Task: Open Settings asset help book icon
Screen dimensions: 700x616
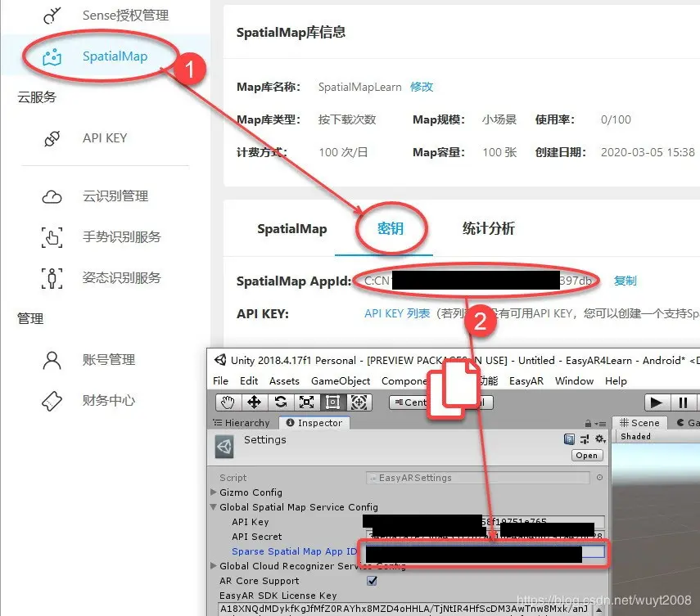Action: tap(569, 439)
